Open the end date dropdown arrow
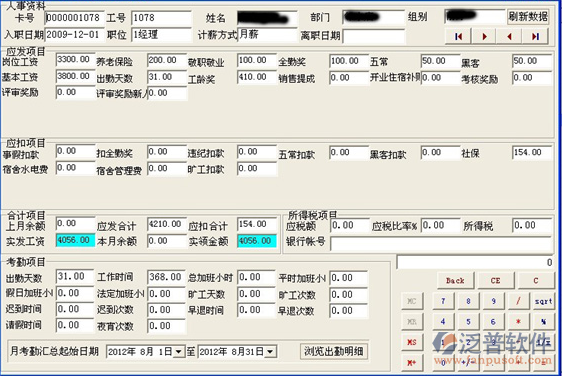Image resolution: width=562 pixels, height=376 pixels. coord(271,352)
